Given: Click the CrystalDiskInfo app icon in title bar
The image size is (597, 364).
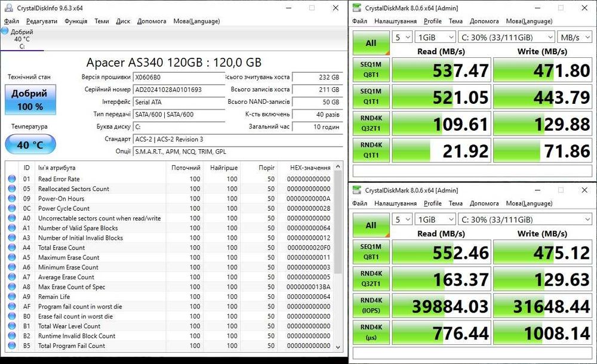Looking at the screenshot, I should (8, 8).
